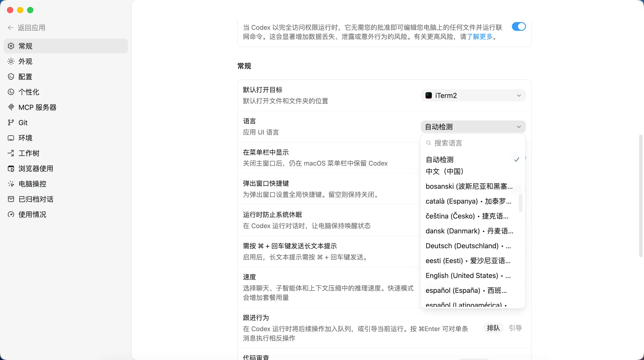Open MCP 服务器 settings icon
The width and height of the screenshot is (644, 360).
11,107
